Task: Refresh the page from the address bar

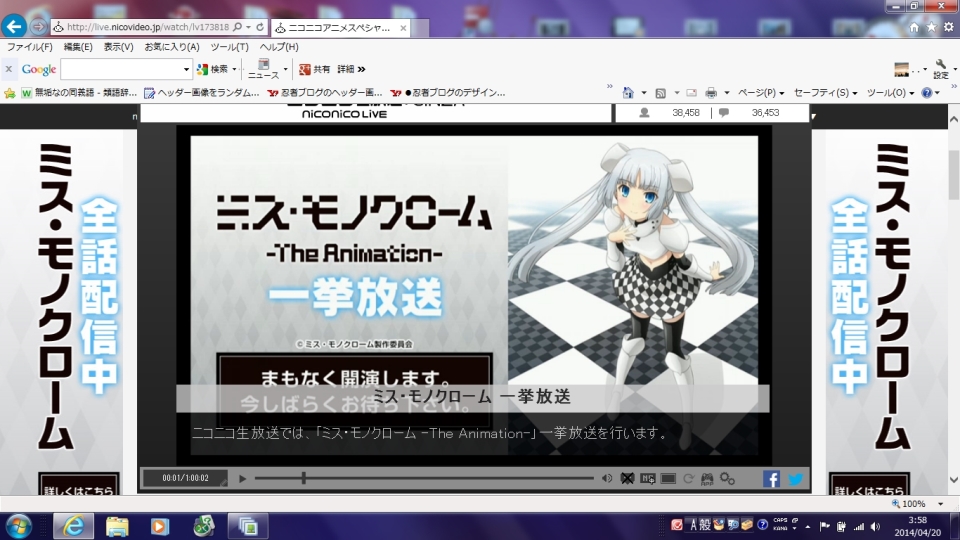Action: click(x=260, y=27)
